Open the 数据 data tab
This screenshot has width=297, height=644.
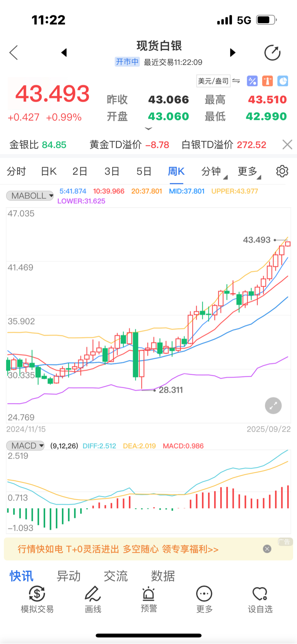163,576
